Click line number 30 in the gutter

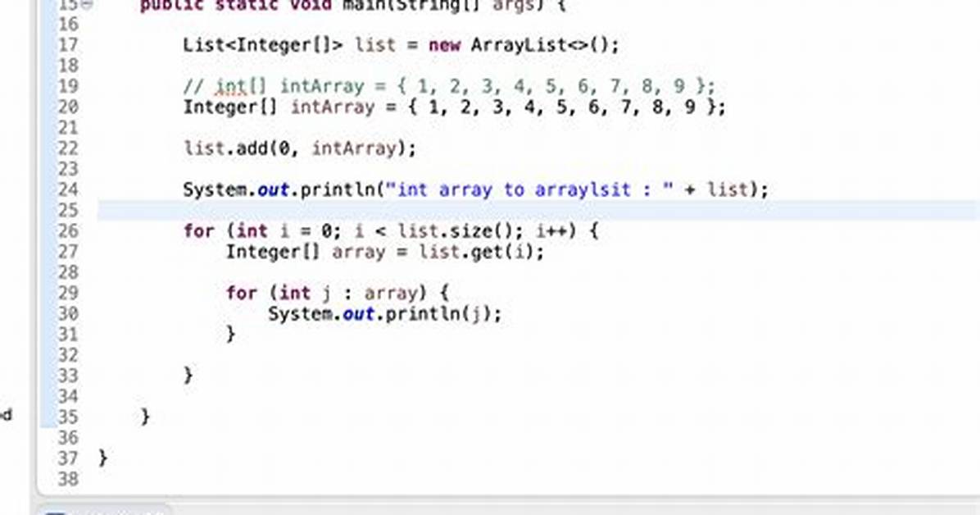68,313
